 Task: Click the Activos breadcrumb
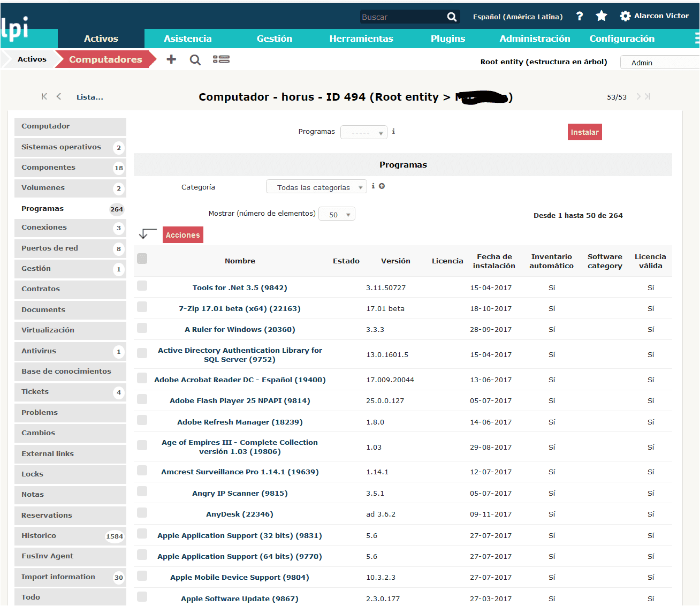pos(32,59)
